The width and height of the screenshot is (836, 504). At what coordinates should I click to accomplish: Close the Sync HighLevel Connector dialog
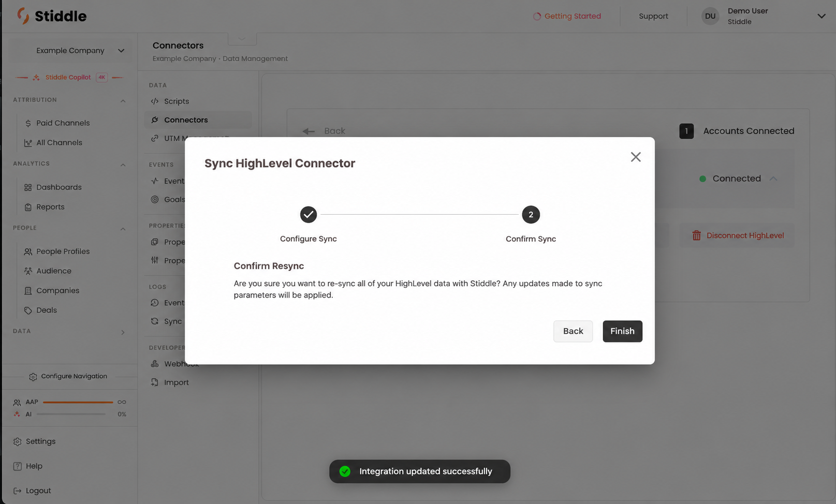(x=636, y=157)
